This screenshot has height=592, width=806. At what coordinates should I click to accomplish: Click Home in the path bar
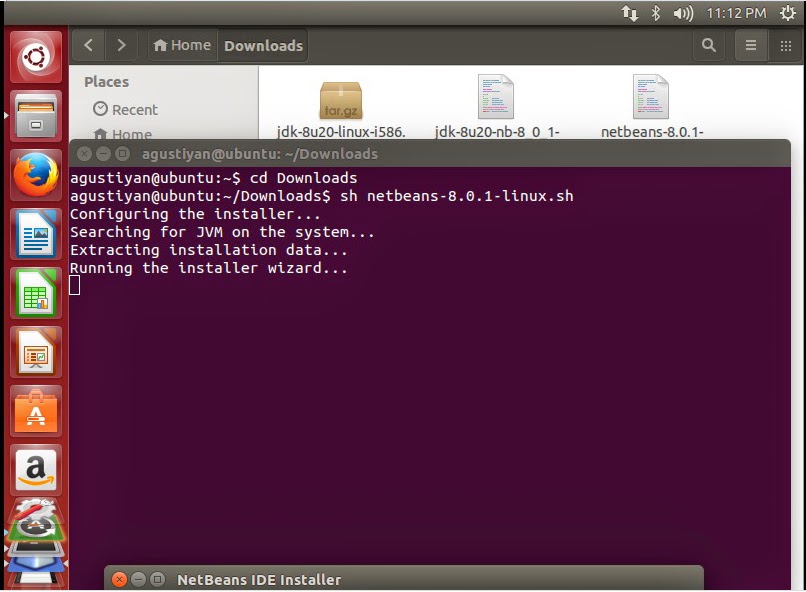(x=182, y=45)
